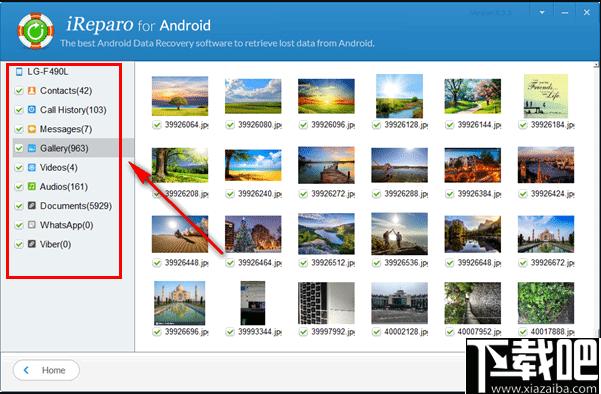
Task: Click the Contacts category icon
Action: pos(32,91)
